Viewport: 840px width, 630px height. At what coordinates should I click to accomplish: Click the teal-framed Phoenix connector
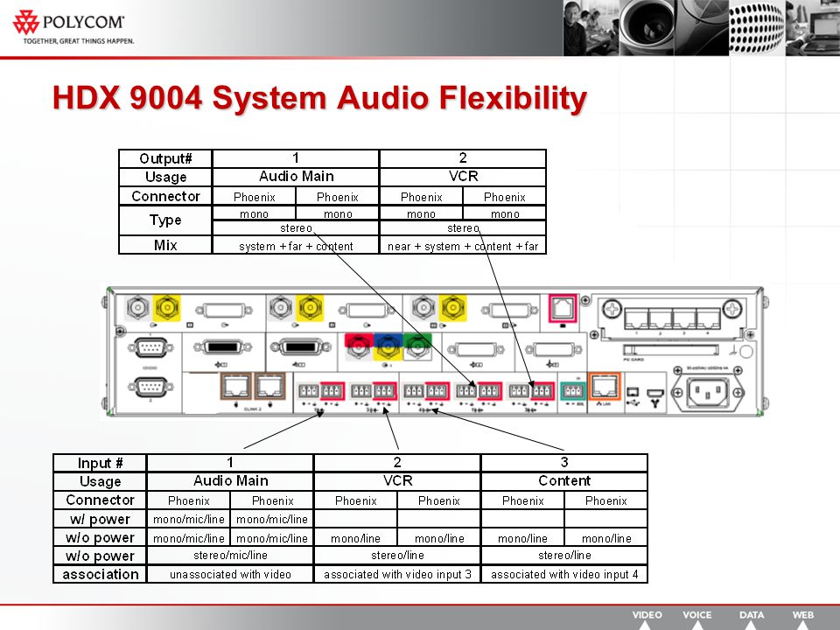572,390
